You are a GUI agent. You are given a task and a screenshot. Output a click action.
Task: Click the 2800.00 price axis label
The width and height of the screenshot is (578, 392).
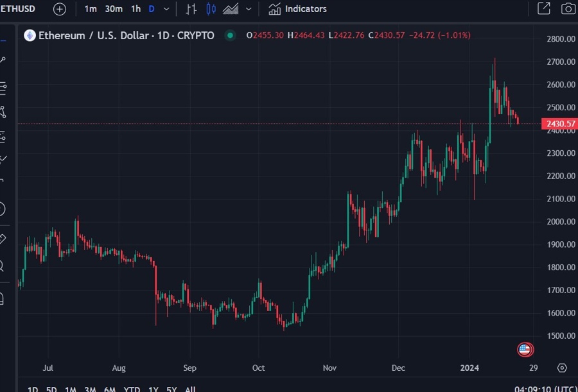coord(561,39)
